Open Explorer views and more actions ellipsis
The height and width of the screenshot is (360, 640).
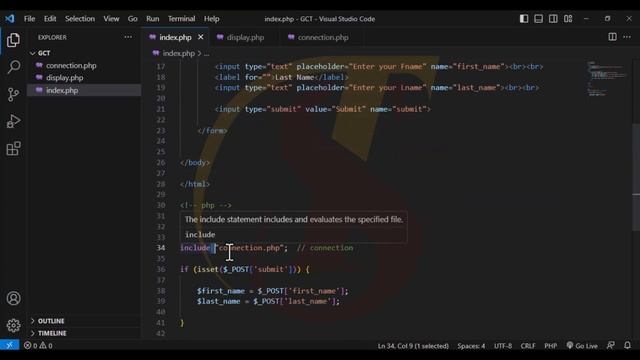[128, 37]
